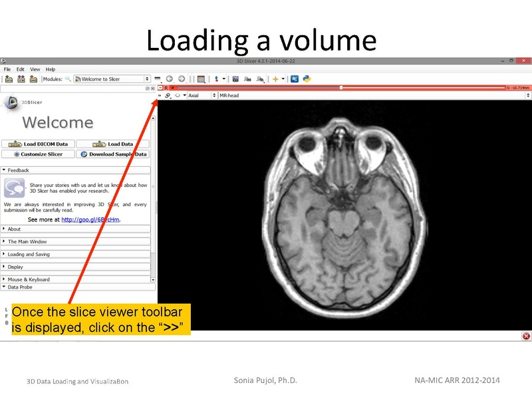Image resolution: width=532 pixels, height=399 pixels.
Task: Click the screenshot capture camera icon
Action: 235,79
